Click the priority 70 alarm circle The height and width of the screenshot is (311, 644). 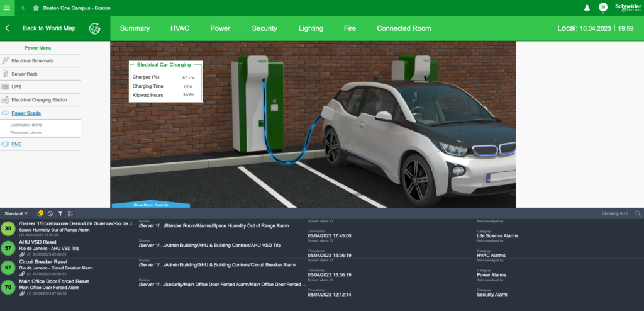point(8,288)
